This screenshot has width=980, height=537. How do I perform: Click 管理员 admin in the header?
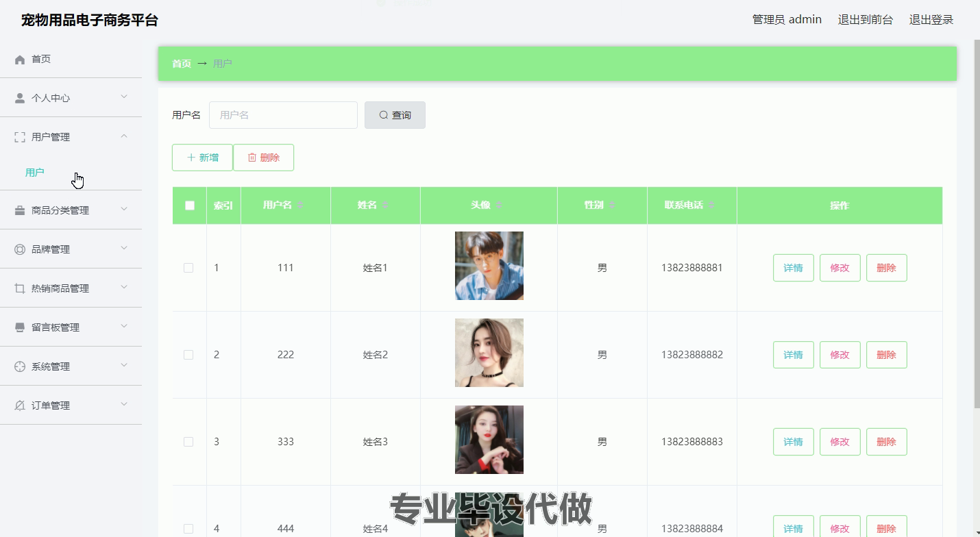pyautogui.click(x=787, y=20)
